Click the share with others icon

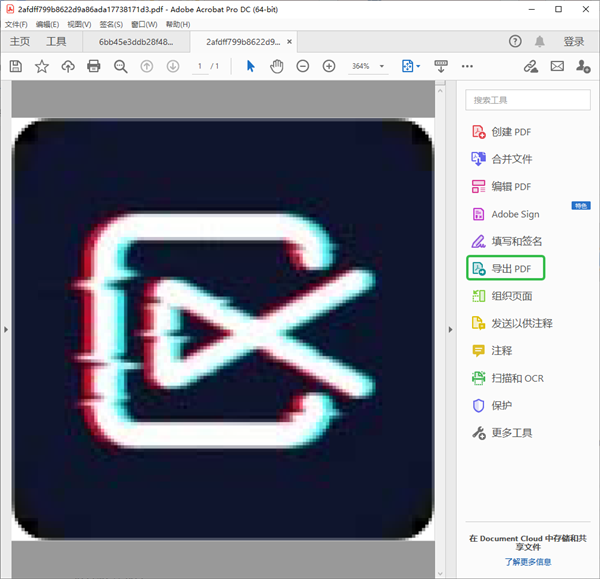click(x=583, y=66)
